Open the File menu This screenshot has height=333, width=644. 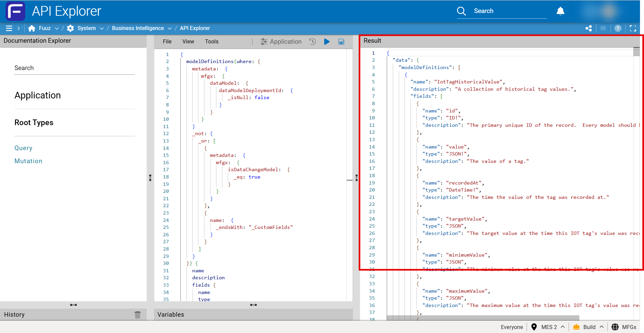(167, 41)
